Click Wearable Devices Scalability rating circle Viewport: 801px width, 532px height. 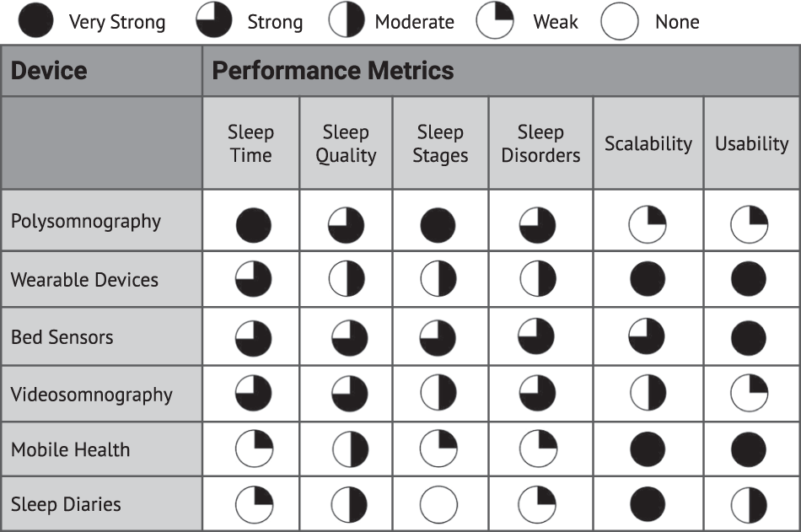pos(647,280)
